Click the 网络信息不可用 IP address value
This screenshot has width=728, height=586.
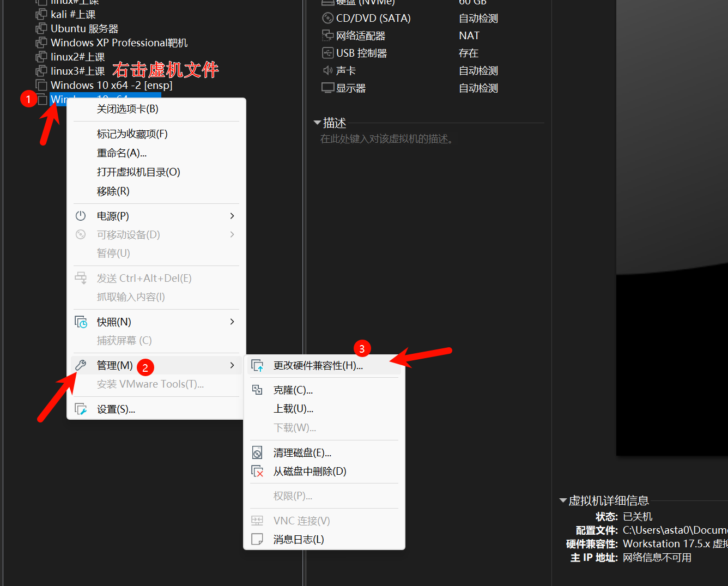pos(657,558)
